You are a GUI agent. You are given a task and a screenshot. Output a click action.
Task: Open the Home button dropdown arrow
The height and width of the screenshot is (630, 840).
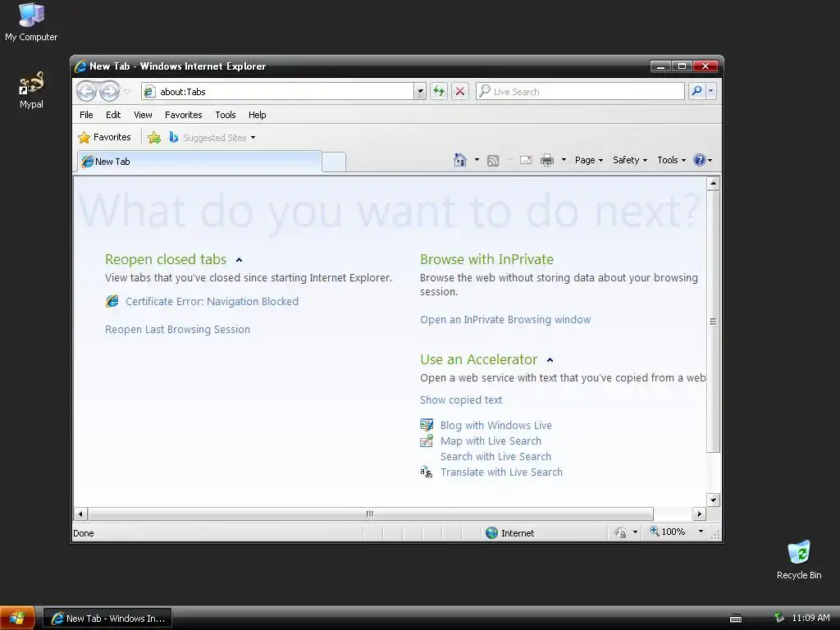point(477,160)
